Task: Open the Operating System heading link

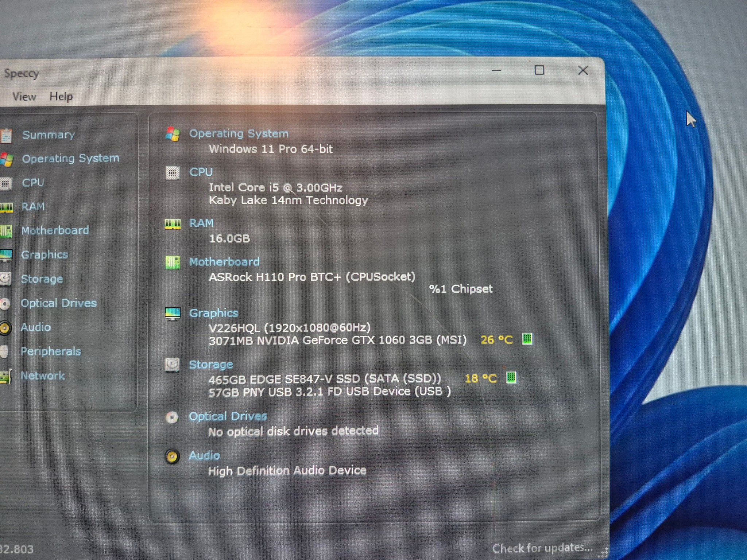Action: pyautogui.click(x=239, y=134)
